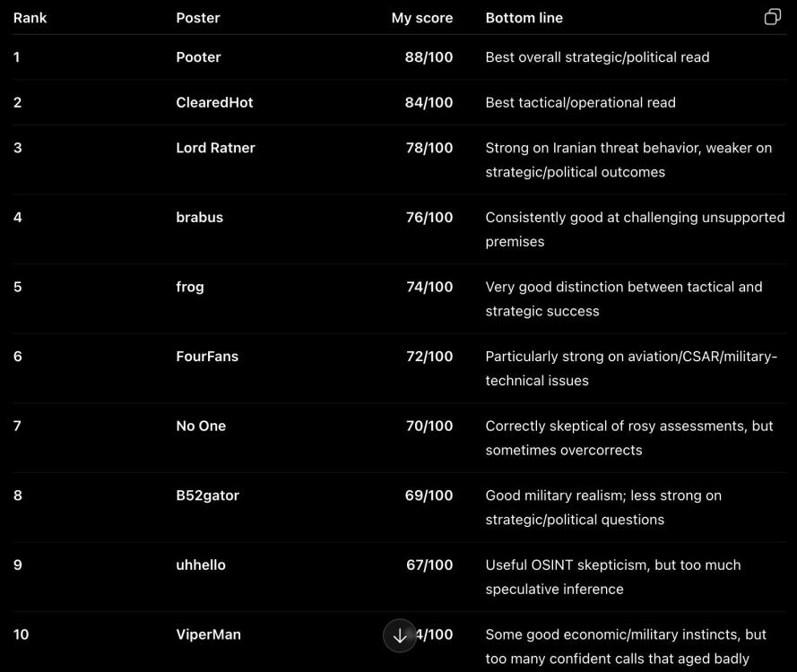
Task: Click text 'Best tactical/operational read'
Action: pyautogui.click(x=580, y=103)
